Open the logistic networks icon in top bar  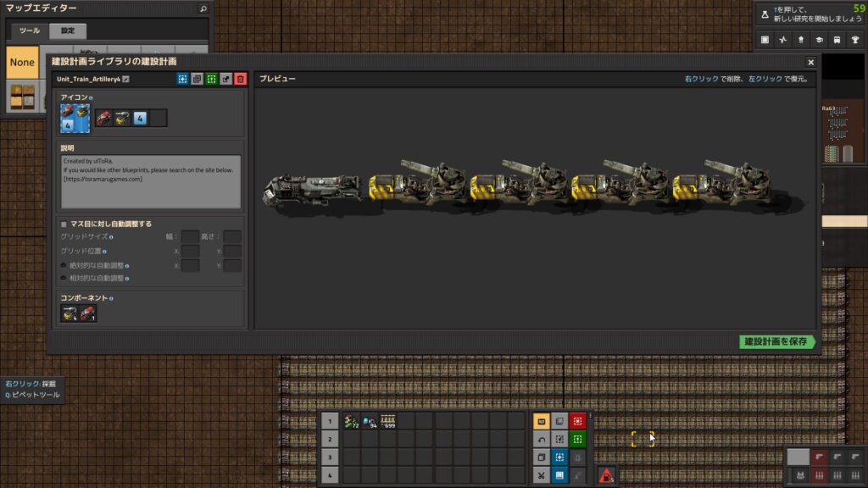(801, 40)
